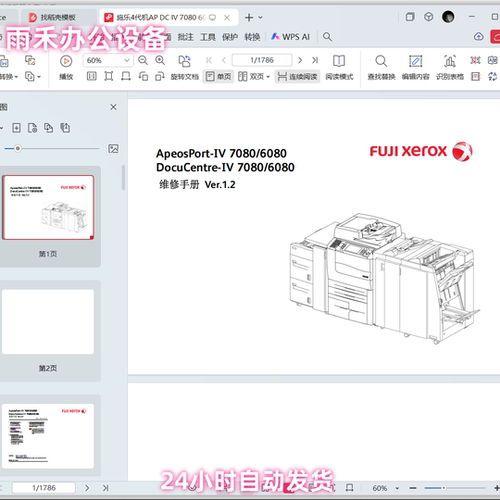This screenshot has height=500, width=500.
Task: Expand the copy icon dropdown under the ribbon
Action: (x=39, y=77)
